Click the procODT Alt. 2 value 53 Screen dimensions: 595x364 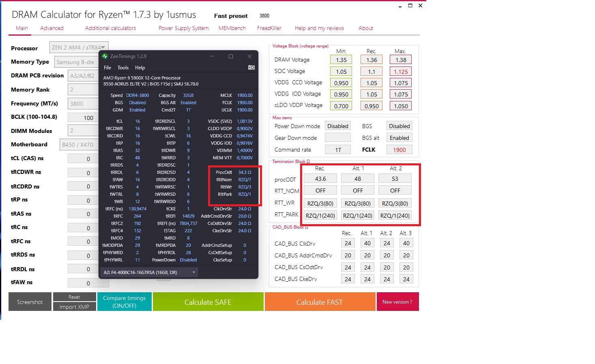tap(395, 178)
